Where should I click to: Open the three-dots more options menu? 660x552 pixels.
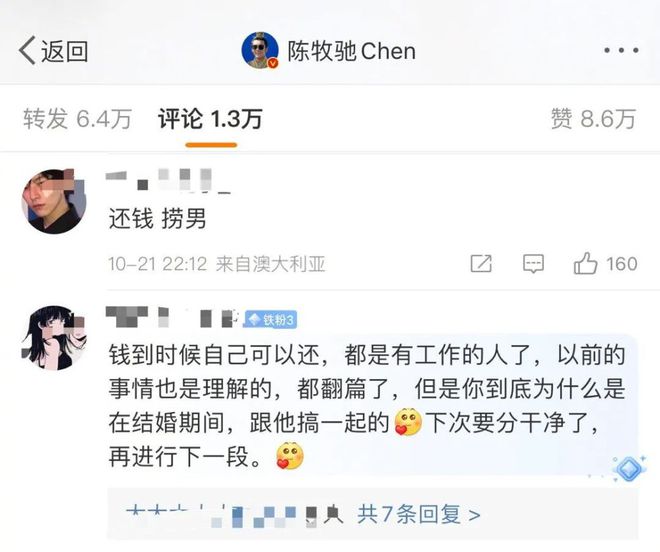point(621,51)
